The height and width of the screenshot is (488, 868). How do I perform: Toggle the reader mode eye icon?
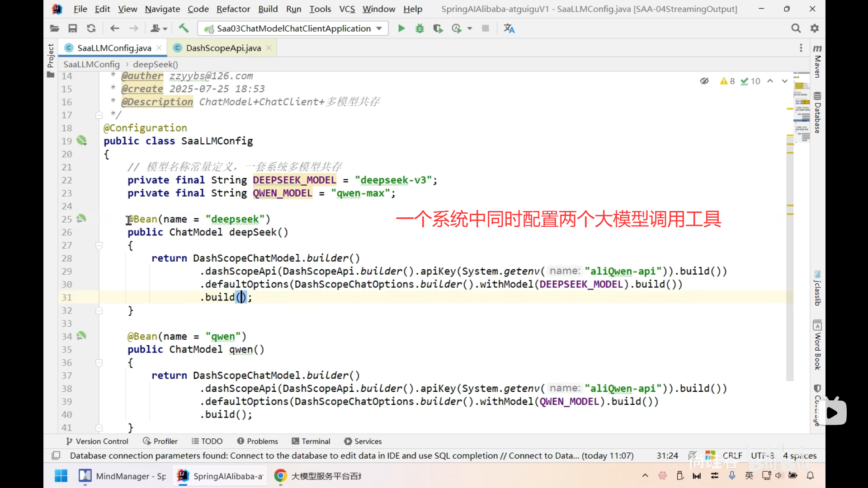704,81
